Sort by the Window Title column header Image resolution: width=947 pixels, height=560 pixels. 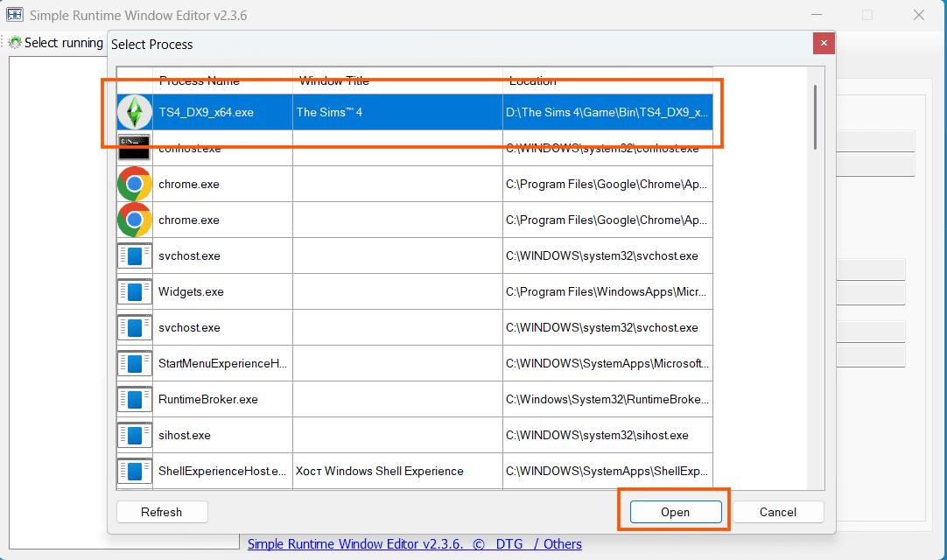pyautogui.click(x=397, y=81)
